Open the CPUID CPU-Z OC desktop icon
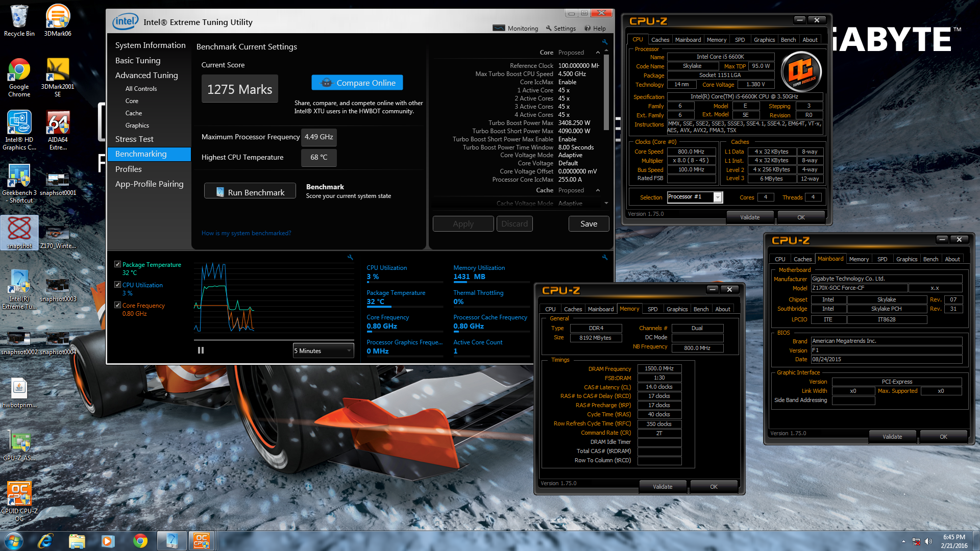The image size is (980, 551). point(19,501)
